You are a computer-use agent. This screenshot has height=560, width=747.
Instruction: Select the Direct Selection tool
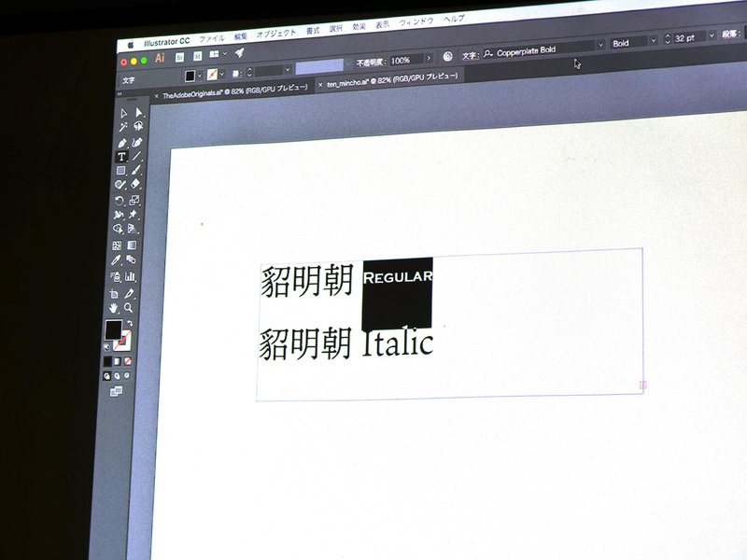[138, 112]
